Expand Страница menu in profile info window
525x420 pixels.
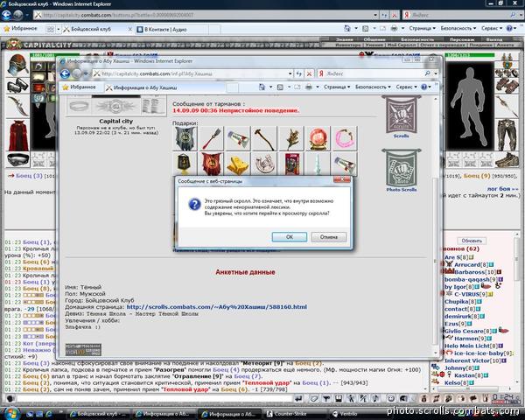pyautogui.click(x=337, y=87)
